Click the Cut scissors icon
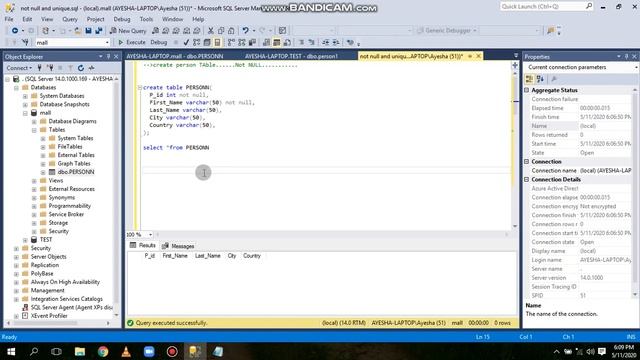640x360 pixels. coord(211,31)
